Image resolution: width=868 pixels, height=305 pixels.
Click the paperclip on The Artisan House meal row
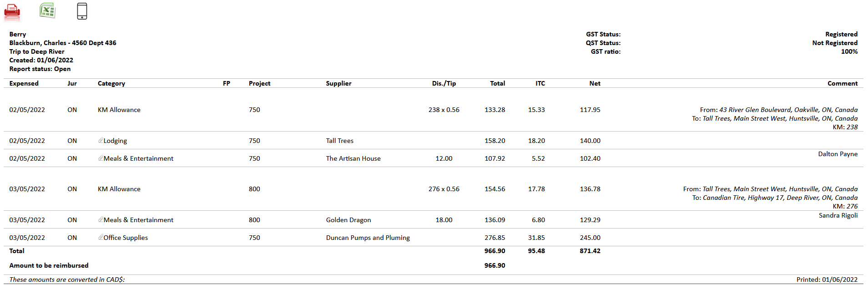tap(101, 158)
